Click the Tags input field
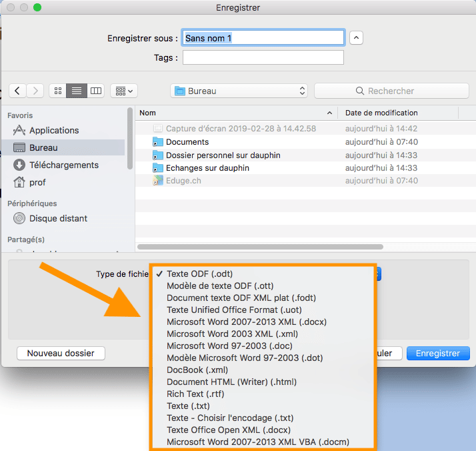 [x=263, y=58]
